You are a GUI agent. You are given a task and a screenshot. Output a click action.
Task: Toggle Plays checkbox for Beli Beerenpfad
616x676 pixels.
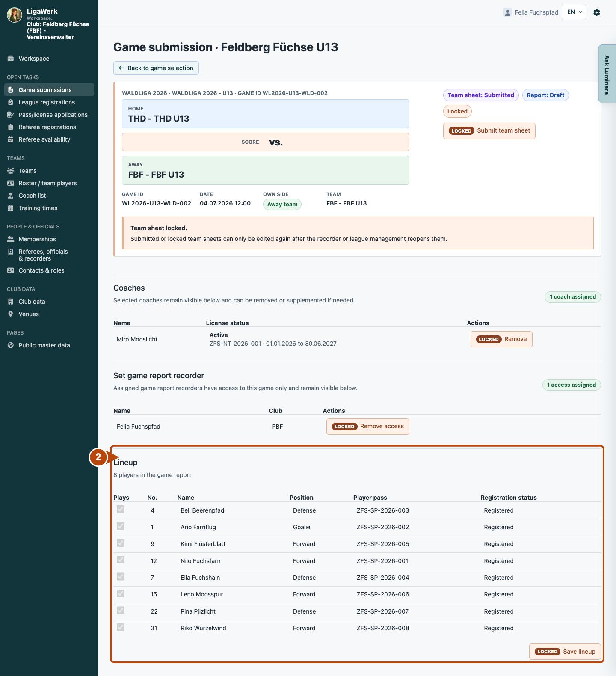[x=121, y=509]
